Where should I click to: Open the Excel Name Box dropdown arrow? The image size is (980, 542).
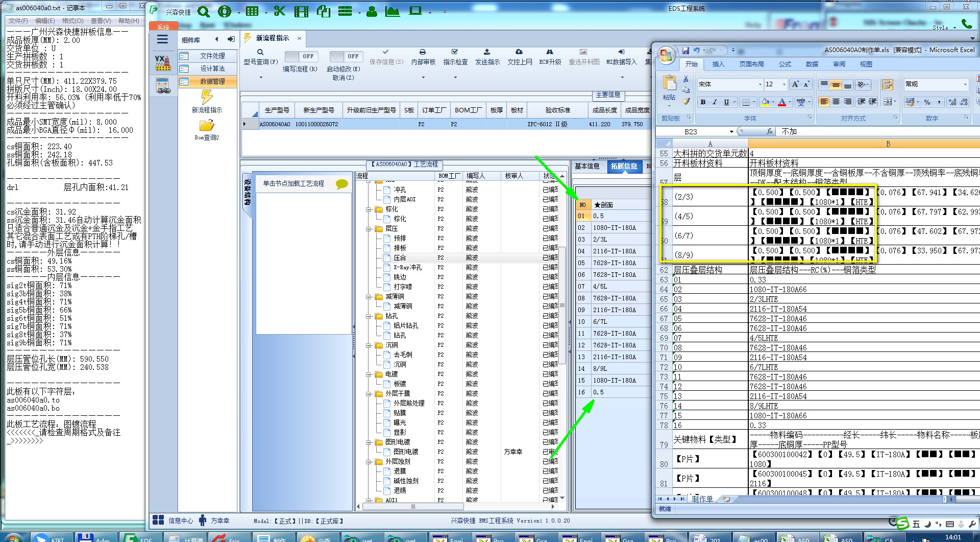pos(731,132)
